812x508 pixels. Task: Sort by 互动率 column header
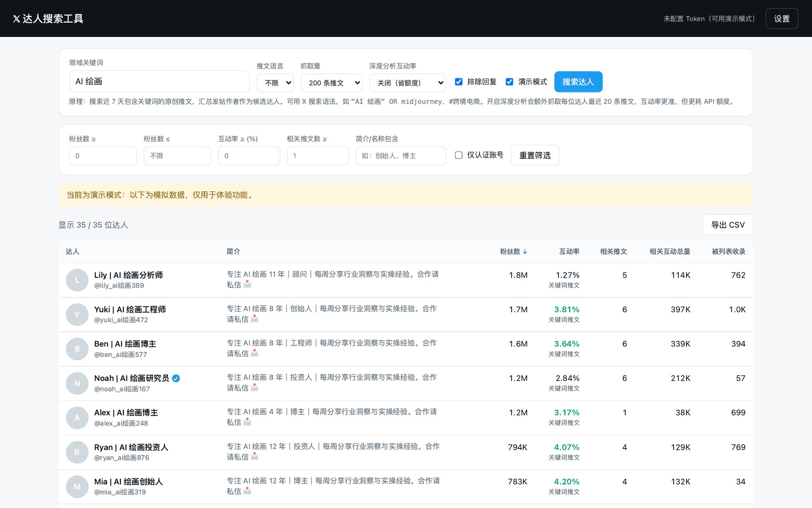click(569, 252)
